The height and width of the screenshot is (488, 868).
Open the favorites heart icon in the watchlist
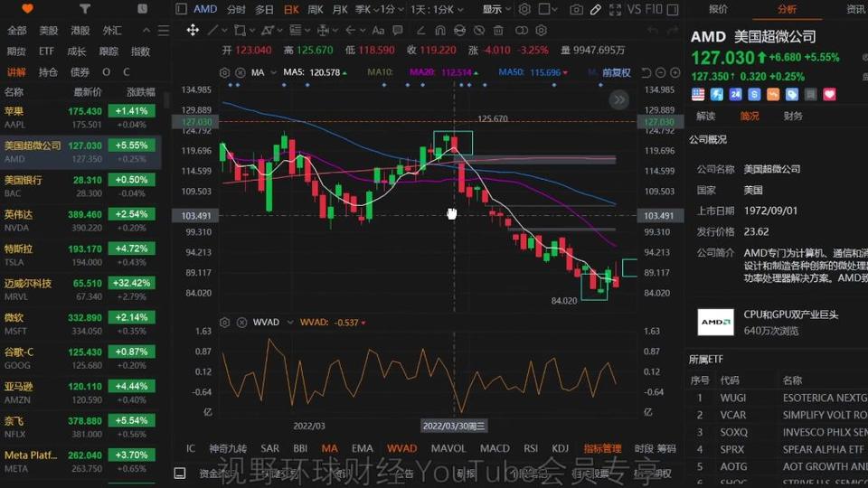(27, 9)
